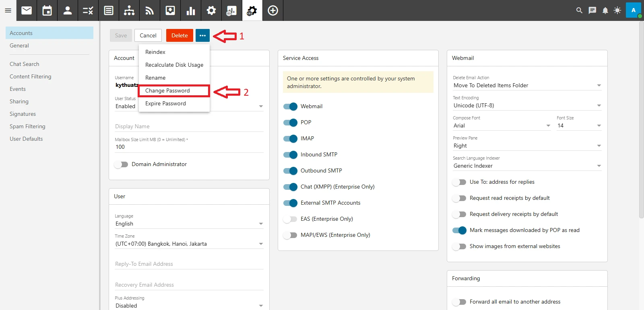This screenshot has height=310, width=644.
Task: Open the Email inbox icon
Action: point(27,10)
